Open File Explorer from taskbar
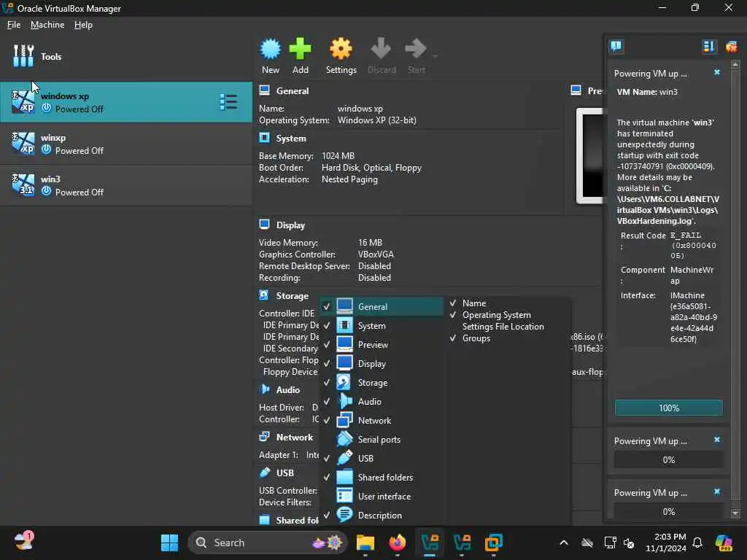 coord(365,542)
